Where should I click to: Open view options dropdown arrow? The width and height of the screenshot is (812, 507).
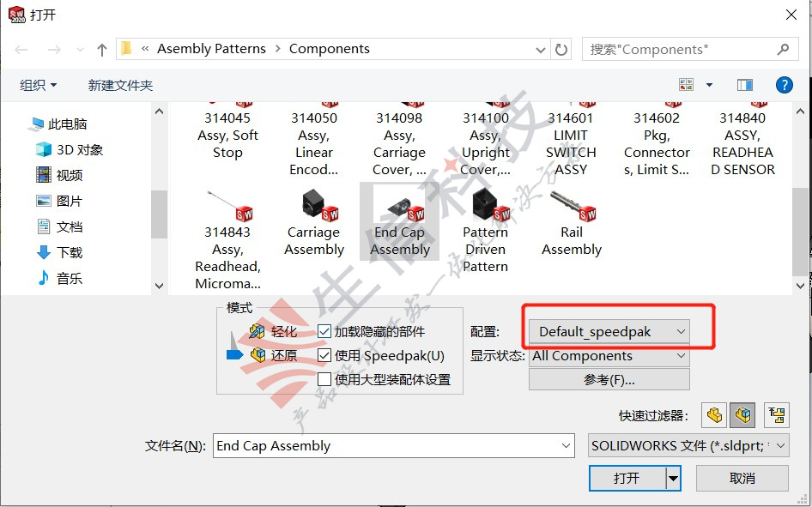709,84
